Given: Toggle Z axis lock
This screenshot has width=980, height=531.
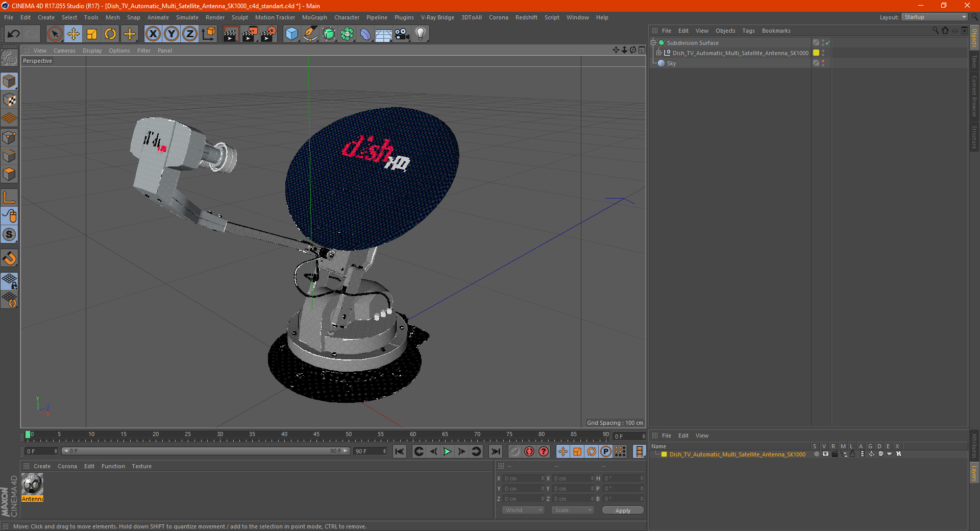Looking at the screenshot, I should click(190, 34).
